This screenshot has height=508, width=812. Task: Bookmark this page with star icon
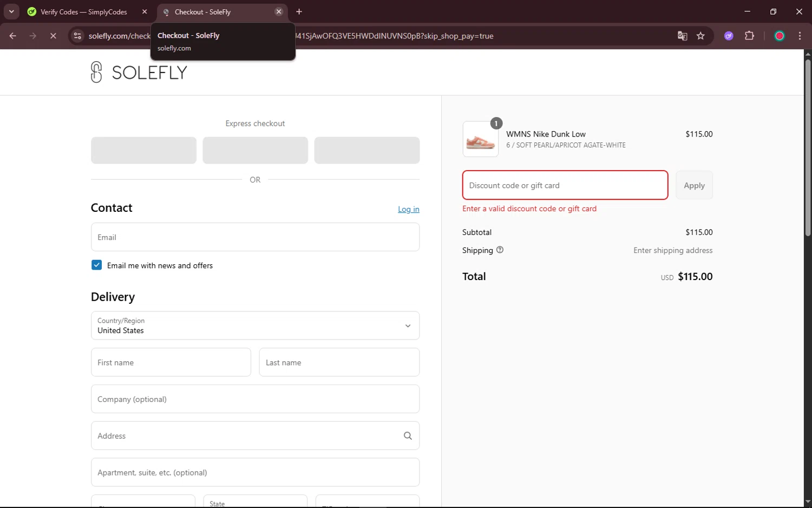pyautogui.click(x=700, y=36)
